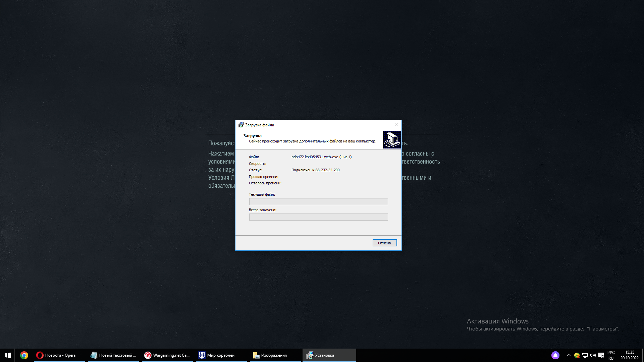644x362 pixels.
Task: Click the status text Подключен к 68.232.34.200
Action: tap(315, 170)
